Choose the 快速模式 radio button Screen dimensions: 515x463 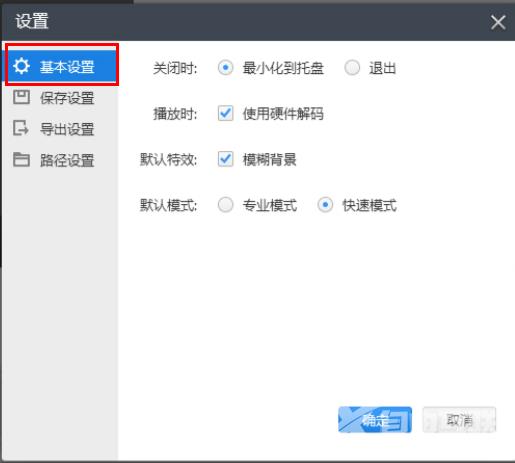(325, 205)
